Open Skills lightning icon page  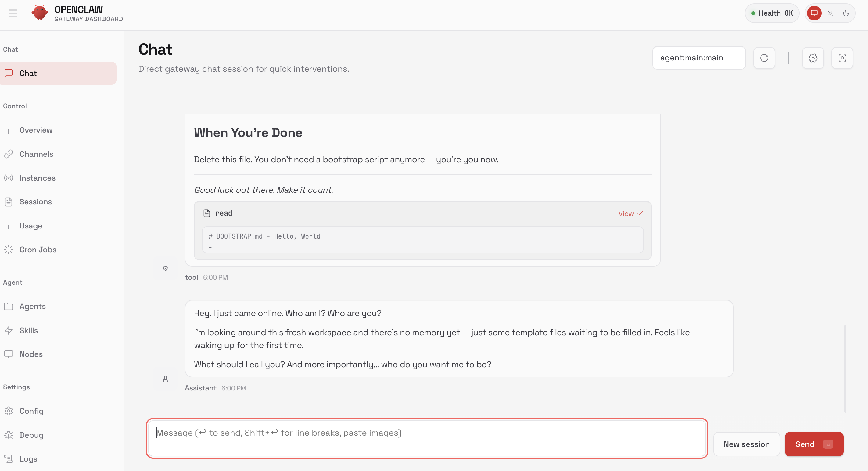pos(29,330)
